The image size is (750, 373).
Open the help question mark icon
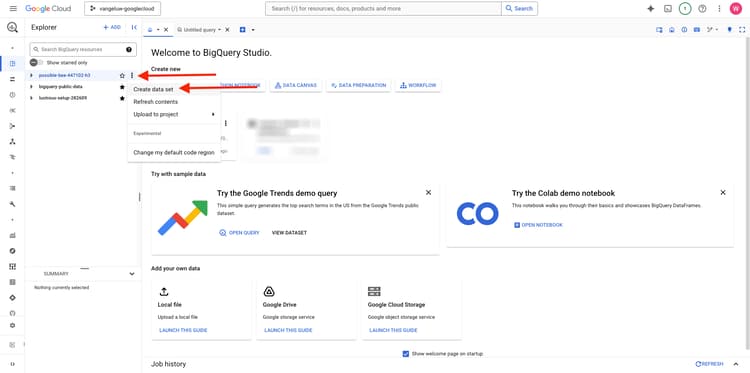pyautogui.click(x=702, y=9)
